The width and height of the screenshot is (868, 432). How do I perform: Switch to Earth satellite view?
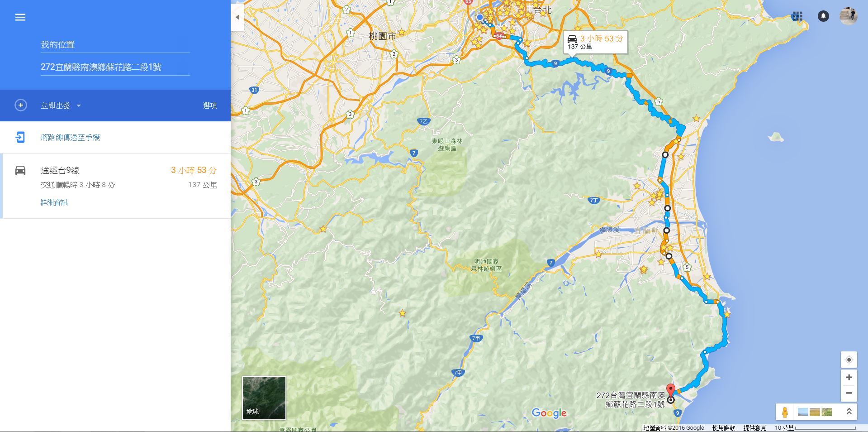[264, 398]
